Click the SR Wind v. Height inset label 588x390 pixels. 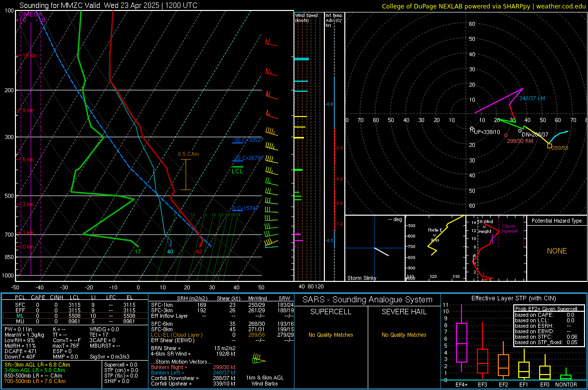[485, 227]
